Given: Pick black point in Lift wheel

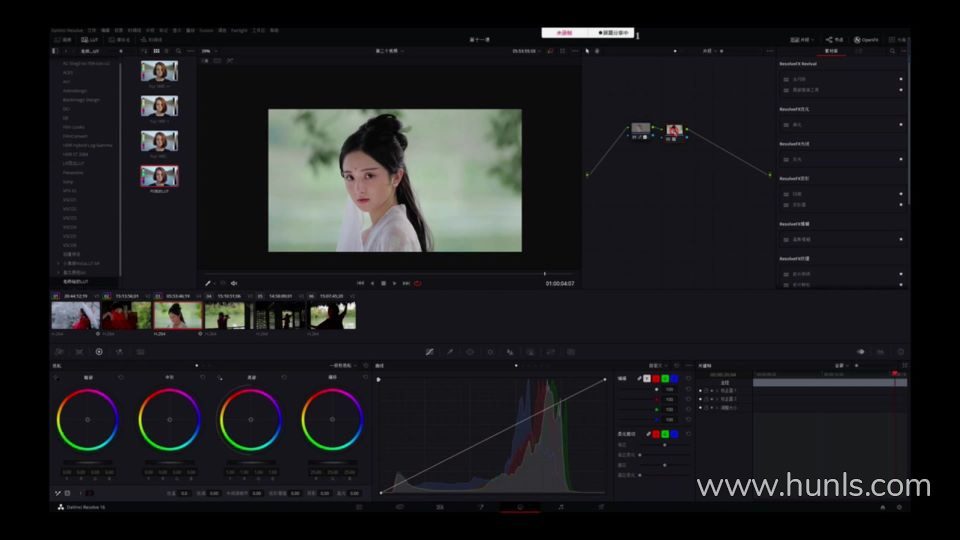Looking at the screenshot, I should click(x=57, y=378).
